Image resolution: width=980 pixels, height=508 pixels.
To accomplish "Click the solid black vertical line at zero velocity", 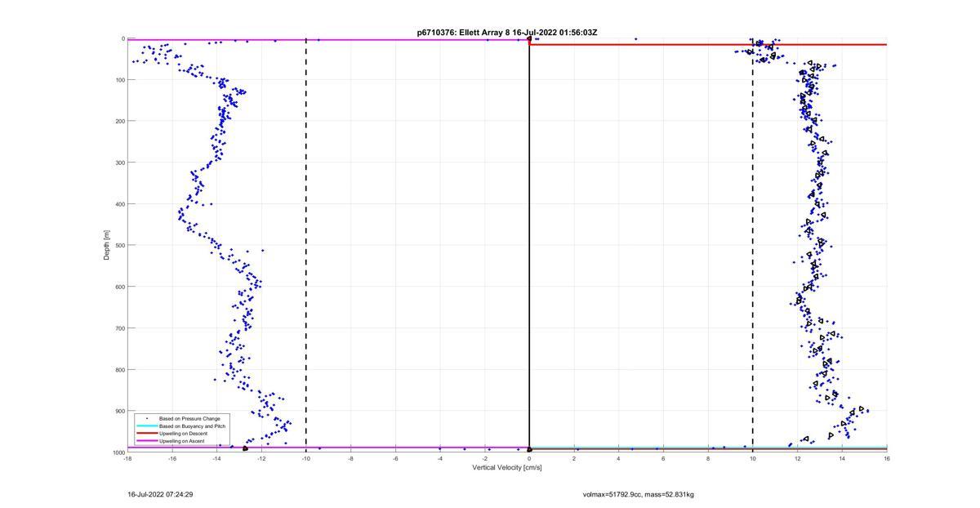I will click(x=529, y=245).
